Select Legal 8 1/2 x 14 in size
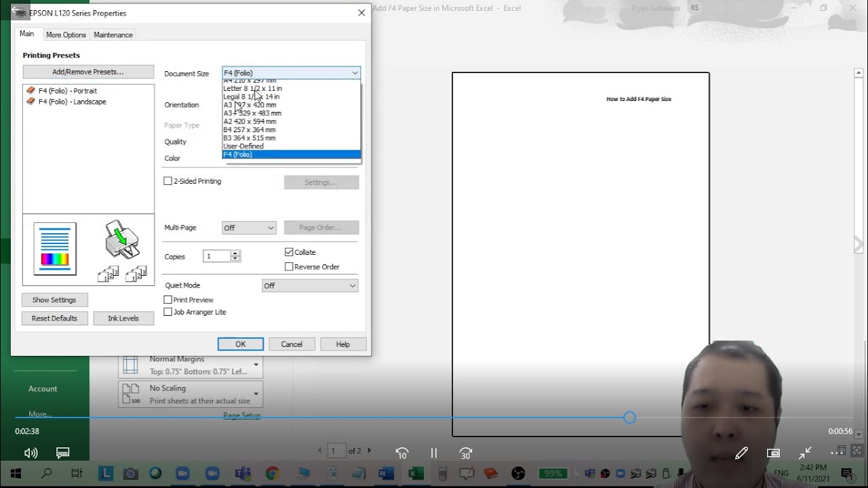Screen dimensions: 868x488 [x=292, y=96]
